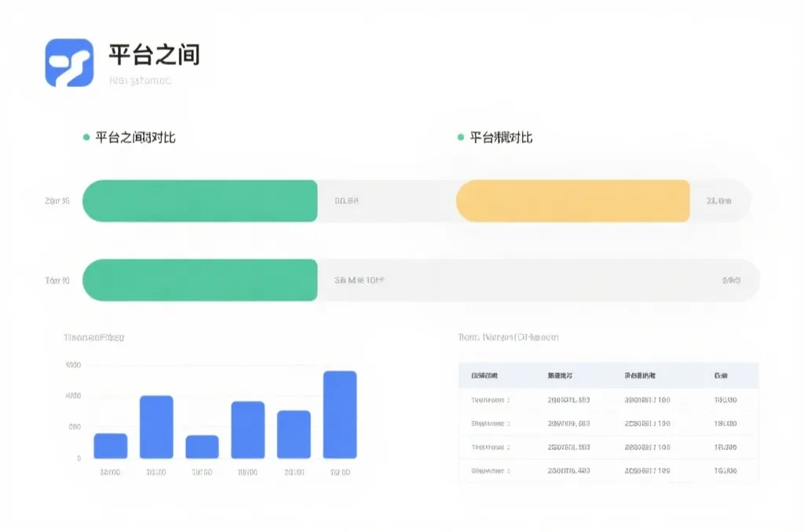Open the first table column header sort
This screenshot has height=532, width=804.
[484, 375]
